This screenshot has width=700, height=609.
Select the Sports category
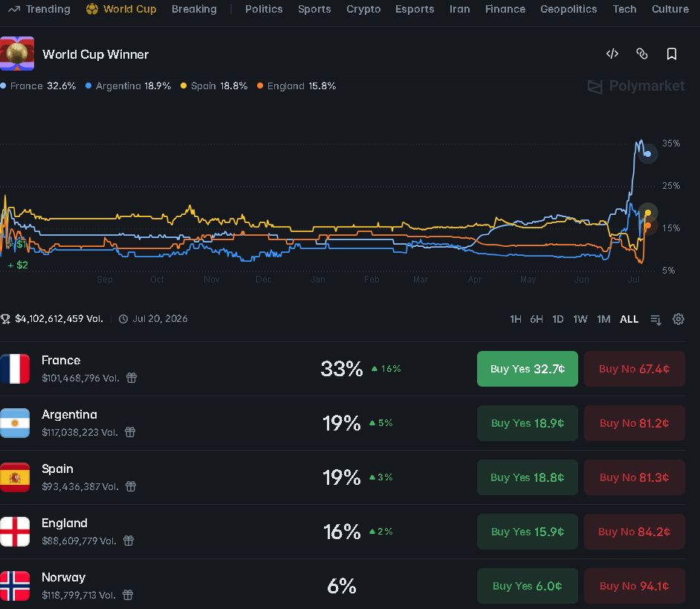point(314,9)
